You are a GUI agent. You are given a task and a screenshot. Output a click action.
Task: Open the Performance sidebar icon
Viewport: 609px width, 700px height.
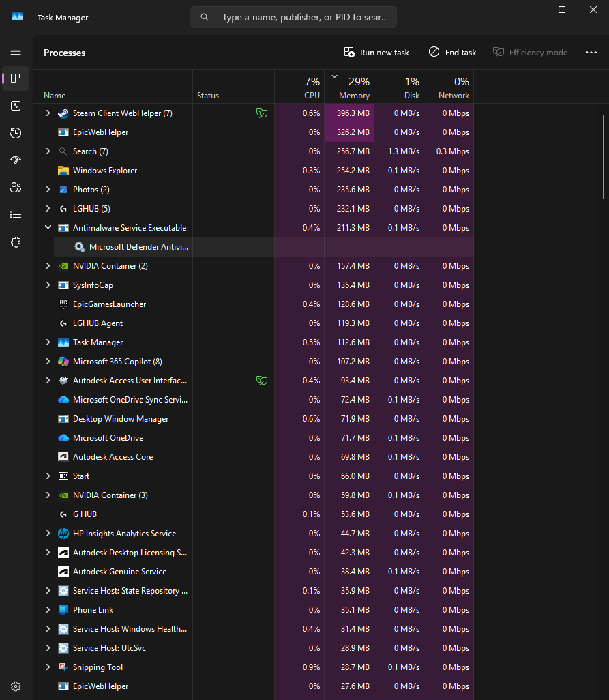pyautogui.click(x=16, y=106)
